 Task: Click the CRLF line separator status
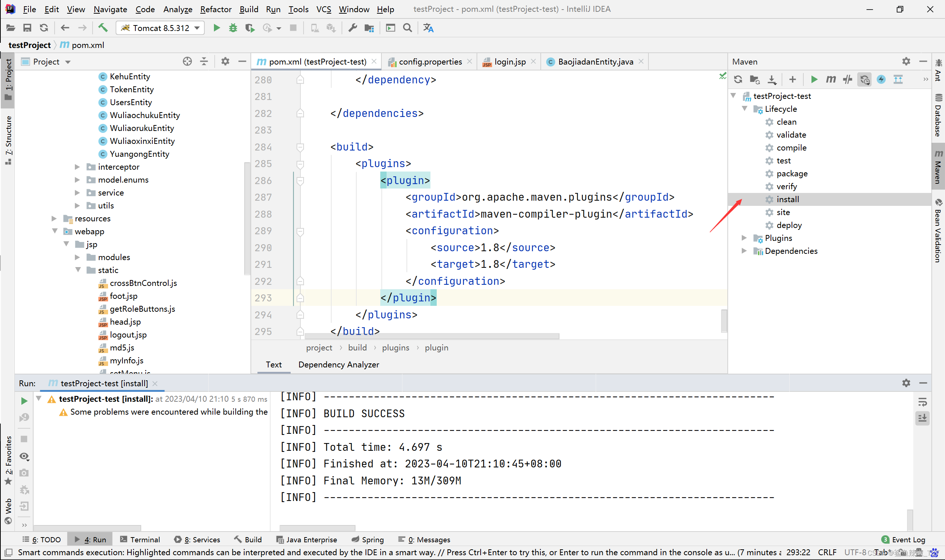(827, 553)
